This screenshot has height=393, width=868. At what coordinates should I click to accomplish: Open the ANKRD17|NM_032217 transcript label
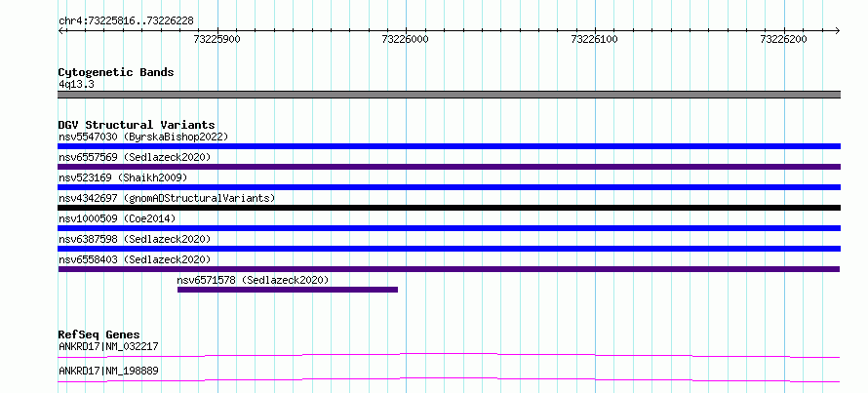(x=108, y=347)
